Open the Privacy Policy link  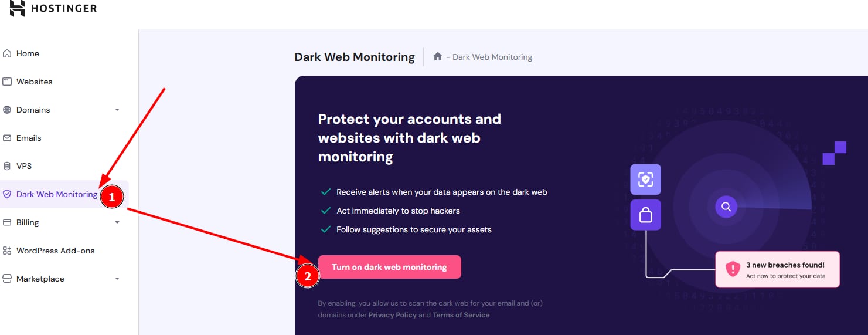(393, 315)
